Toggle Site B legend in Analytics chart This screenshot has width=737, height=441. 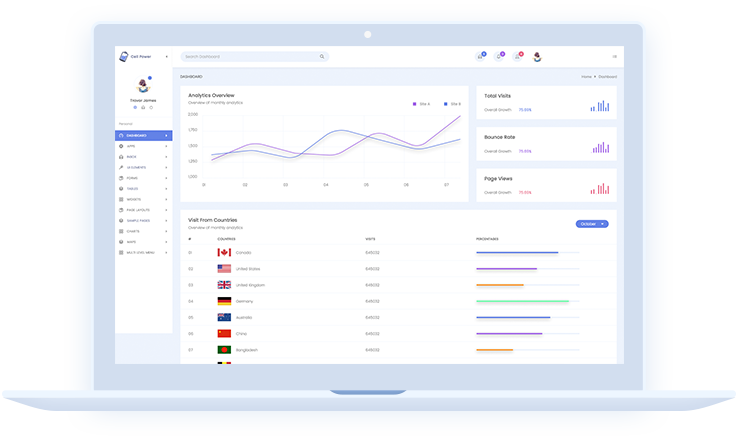(x=452, y=103)
